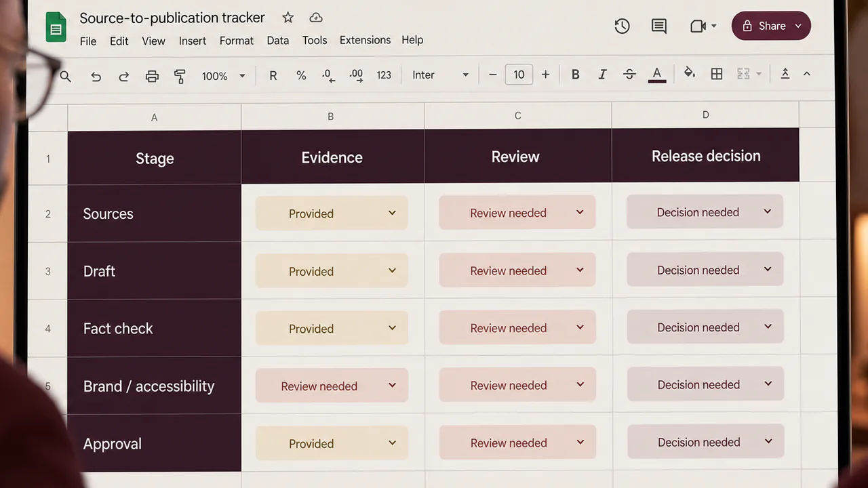
Task: Start a video call with camera icon
Action: coord(698,26)
